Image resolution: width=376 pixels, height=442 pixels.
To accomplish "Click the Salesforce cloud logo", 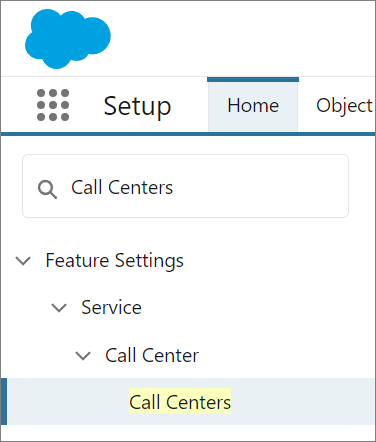I will click(x=68, y=39).
